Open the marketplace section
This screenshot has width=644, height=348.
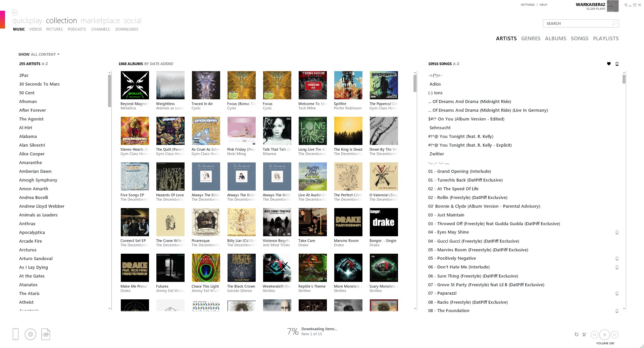point(100,20)
